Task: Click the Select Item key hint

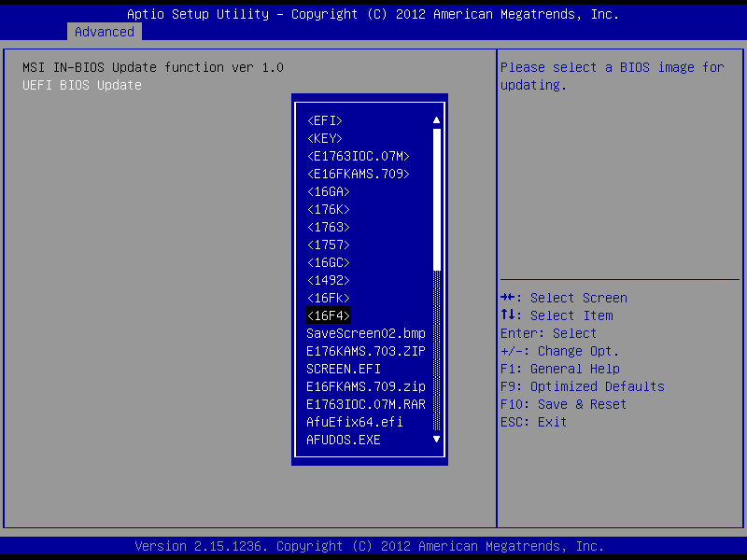Action: (x=557, y=315)
